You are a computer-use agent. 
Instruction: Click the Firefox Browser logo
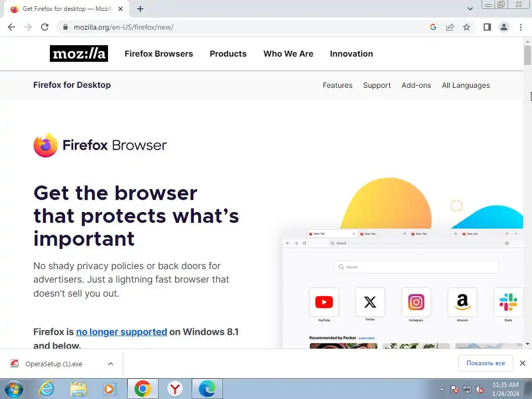point(100,145)
